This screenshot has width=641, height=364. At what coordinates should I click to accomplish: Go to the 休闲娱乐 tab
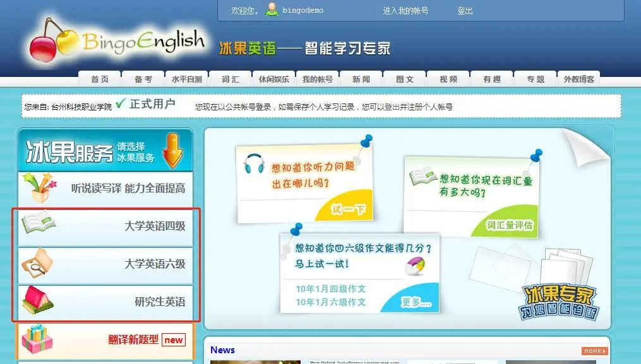click(x=274, y=79)
